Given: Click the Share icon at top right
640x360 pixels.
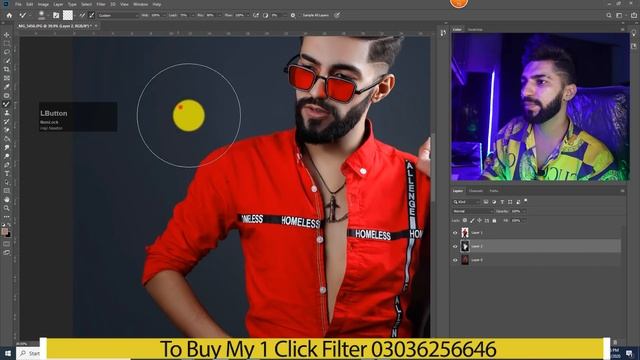Looking at the screenshot, I should coord(633,15).
